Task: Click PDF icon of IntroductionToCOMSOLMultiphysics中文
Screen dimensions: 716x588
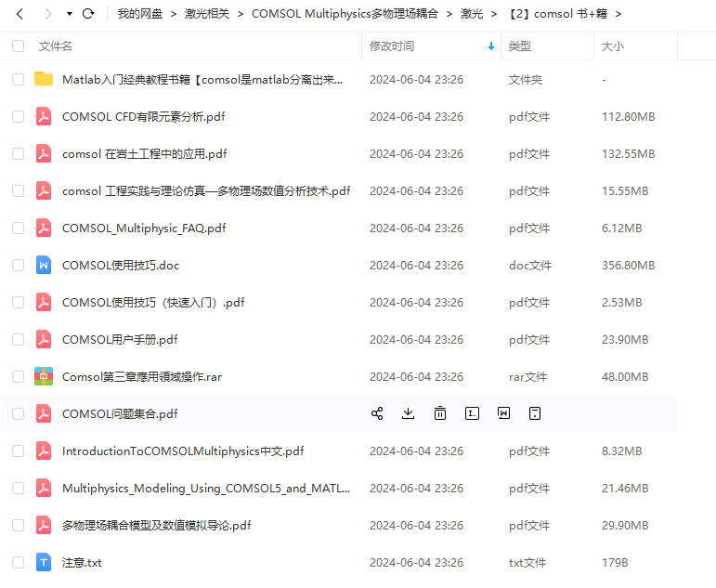Action: 44,451
